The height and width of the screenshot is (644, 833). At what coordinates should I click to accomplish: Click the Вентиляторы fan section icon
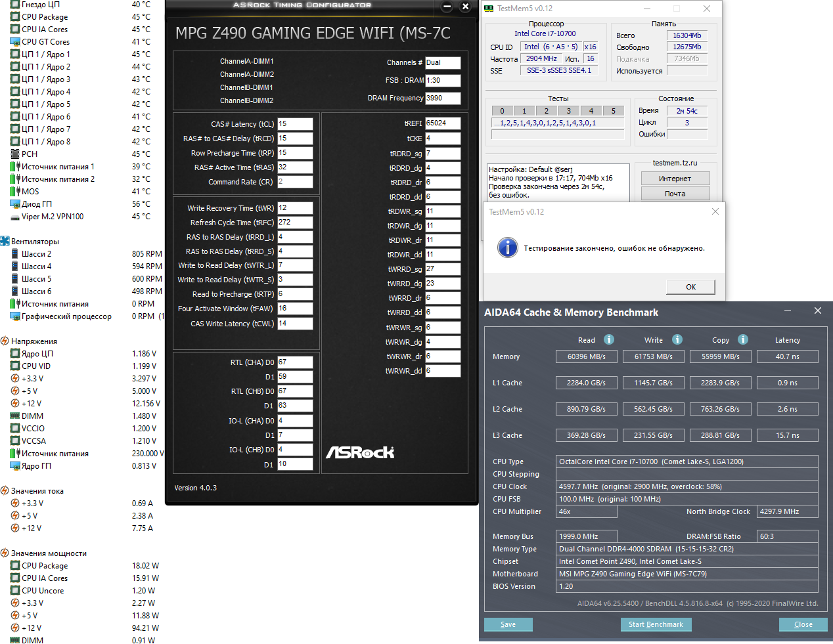(5, 241)
